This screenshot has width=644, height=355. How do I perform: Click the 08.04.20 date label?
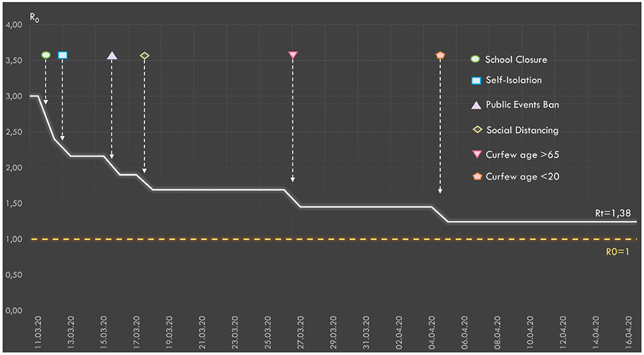[498, 332]
